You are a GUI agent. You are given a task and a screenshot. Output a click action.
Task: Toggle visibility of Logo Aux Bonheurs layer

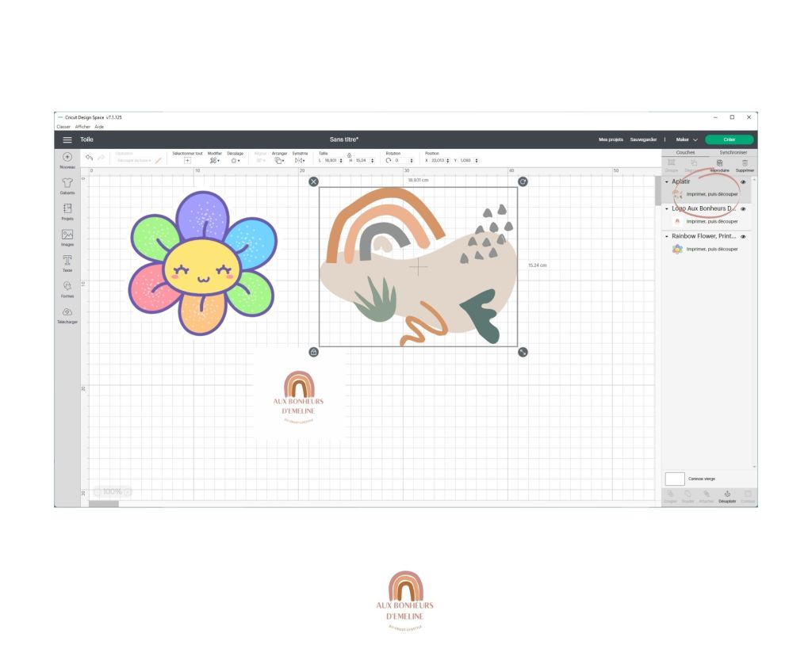pyautogui.click(x=743, y=209)
